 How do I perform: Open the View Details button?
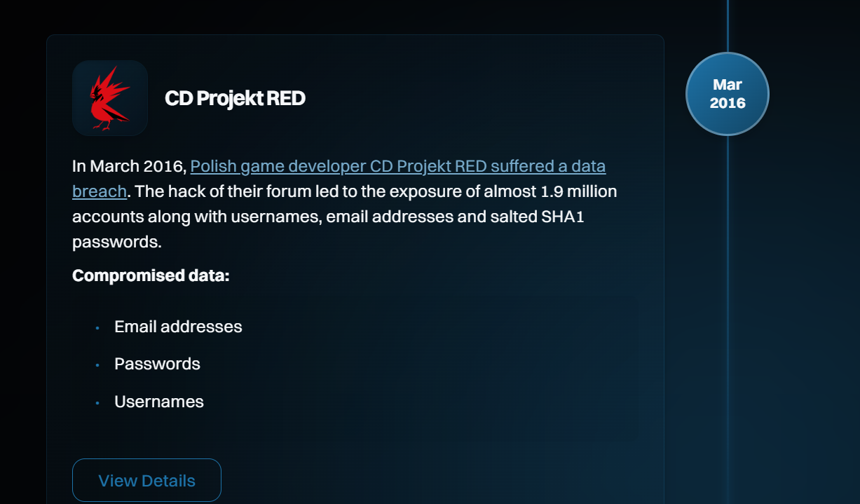point(146,480)
